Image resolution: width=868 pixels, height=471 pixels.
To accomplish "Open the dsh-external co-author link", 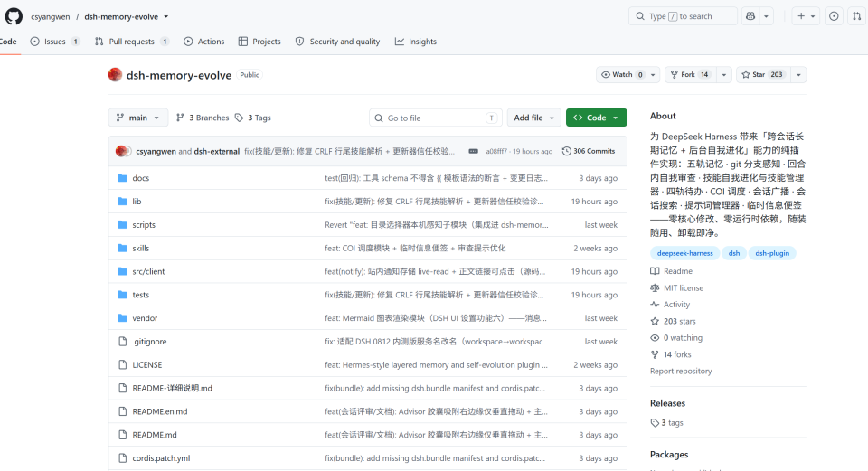I will (216, 151).
